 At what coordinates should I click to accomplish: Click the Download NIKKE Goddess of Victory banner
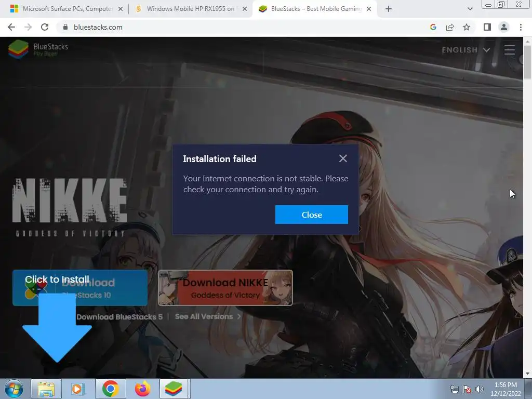tap(225, 288)
